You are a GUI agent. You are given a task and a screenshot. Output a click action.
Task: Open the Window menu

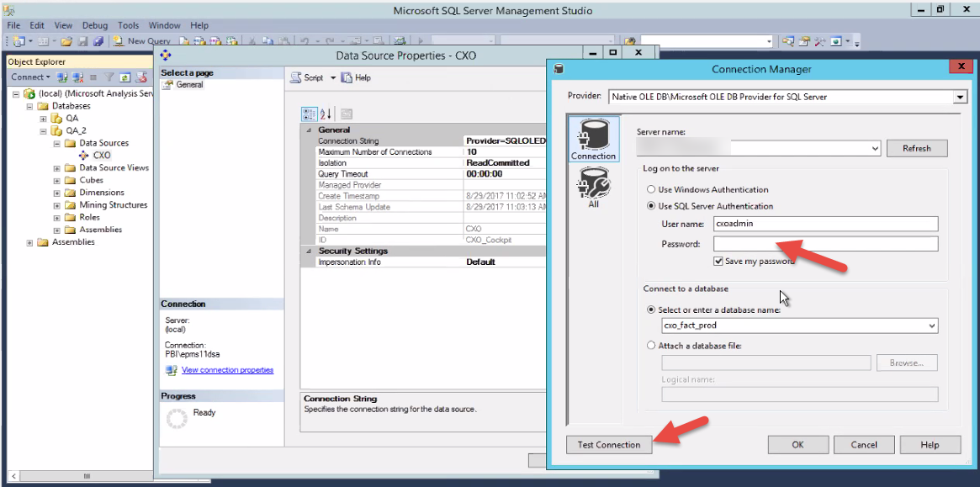pos(164,25)
